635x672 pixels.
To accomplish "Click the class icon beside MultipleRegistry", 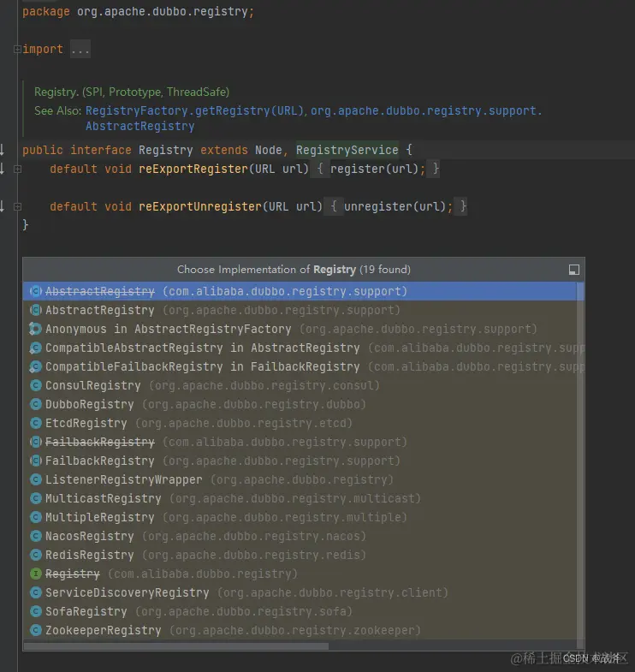I will click(36, 517).
